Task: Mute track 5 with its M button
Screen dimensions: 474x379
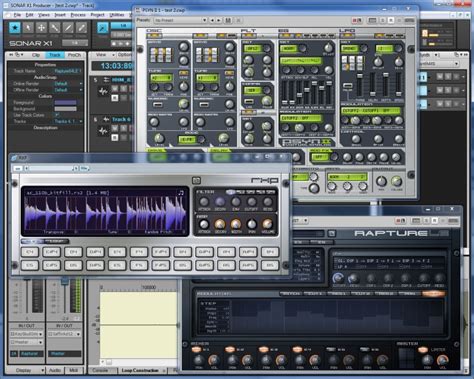Action: click(x=115, y=88)
